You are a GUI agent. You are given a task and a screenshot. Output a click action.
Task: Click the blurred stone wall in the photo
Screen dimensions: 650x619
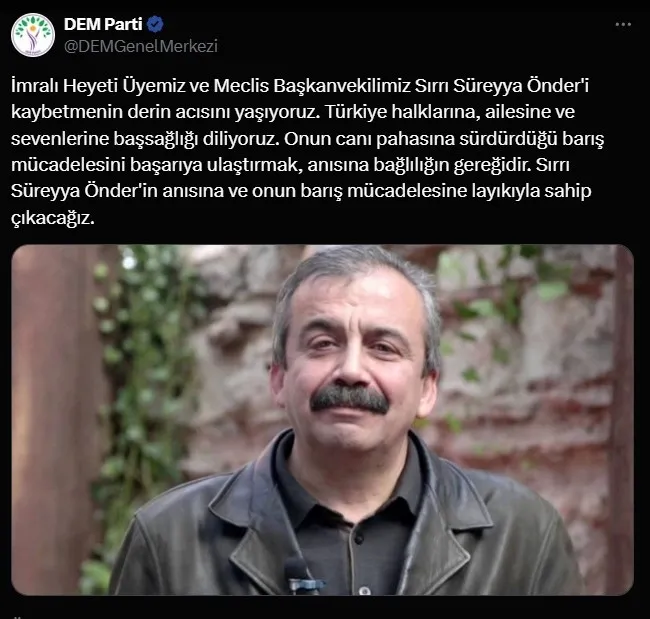(531, 373)
